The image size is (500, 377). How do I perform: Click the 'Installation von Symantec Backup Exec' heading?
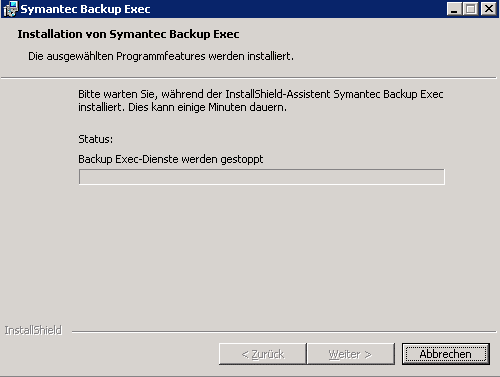coord(128,34)
